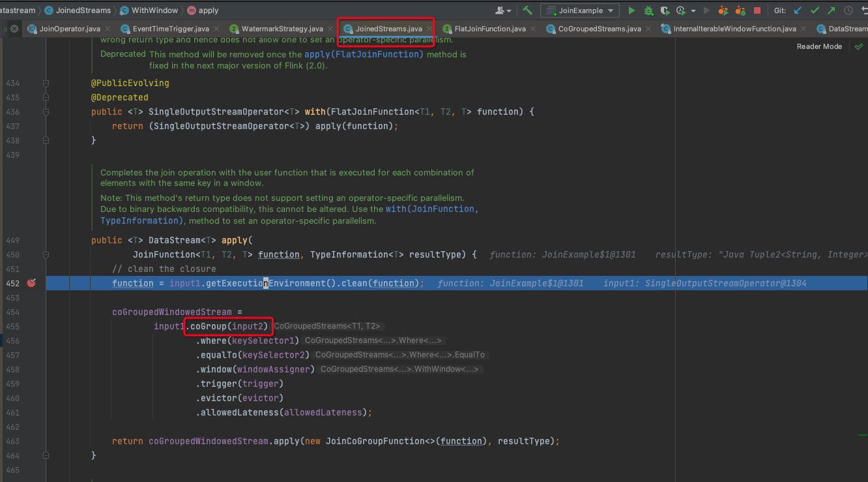Collapse the fold marker at line 436
The height and width of the screenshot is (482, 868).
point(46,112)
